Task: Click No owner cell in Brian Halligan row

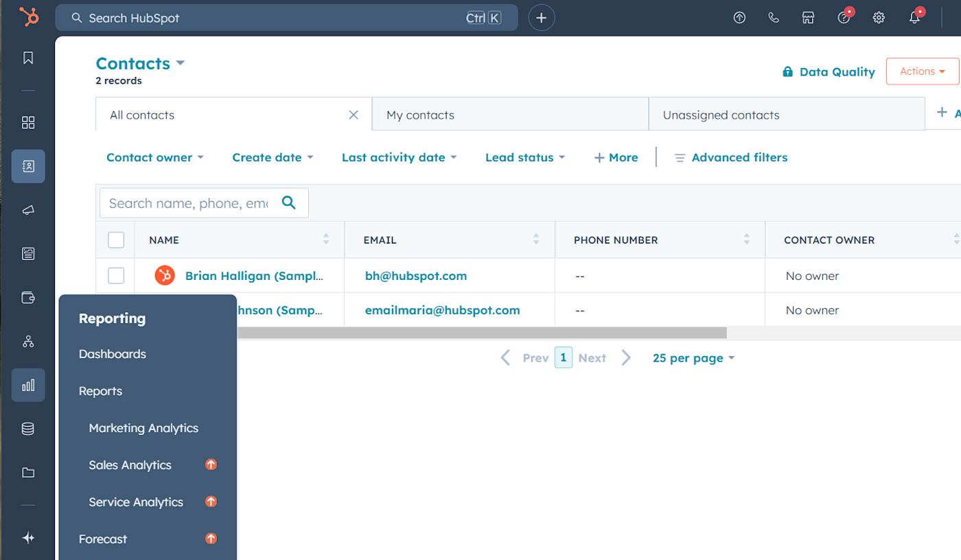Action: [812, 276]
